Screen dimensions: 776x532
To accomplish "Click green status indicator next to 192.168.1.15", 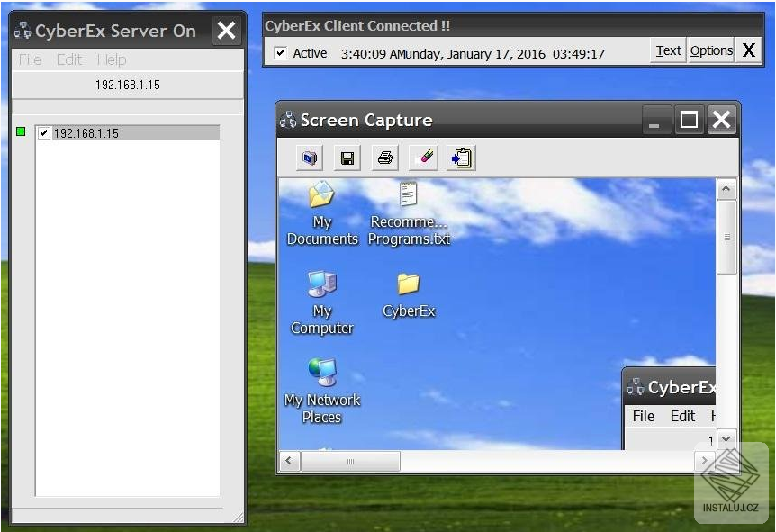I will click(x=21, y=131).
